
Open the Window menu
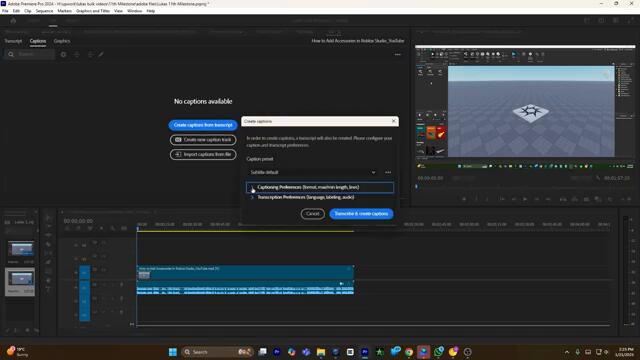135,11
